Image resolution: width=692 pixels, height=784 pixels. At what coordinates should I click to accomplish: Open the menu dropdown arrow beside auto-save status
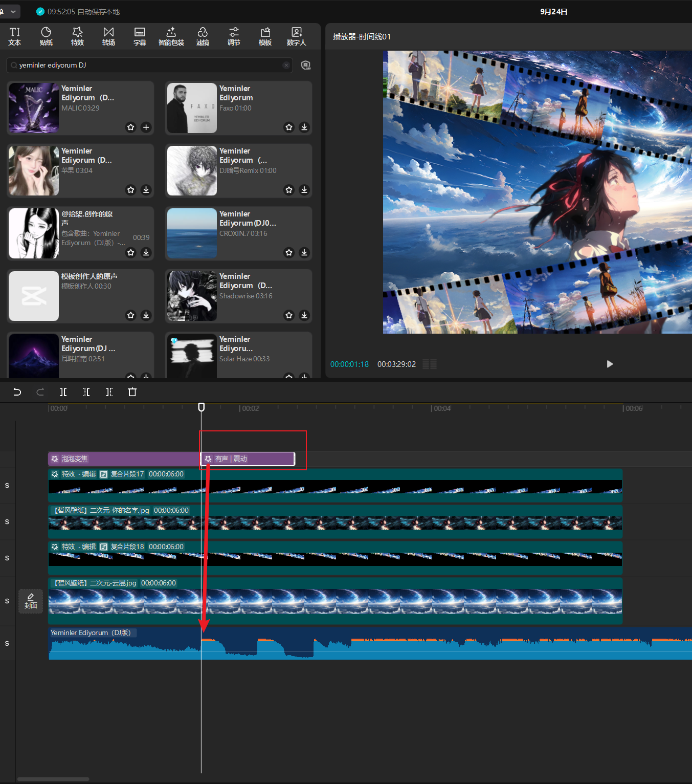(x=13, y=11)
